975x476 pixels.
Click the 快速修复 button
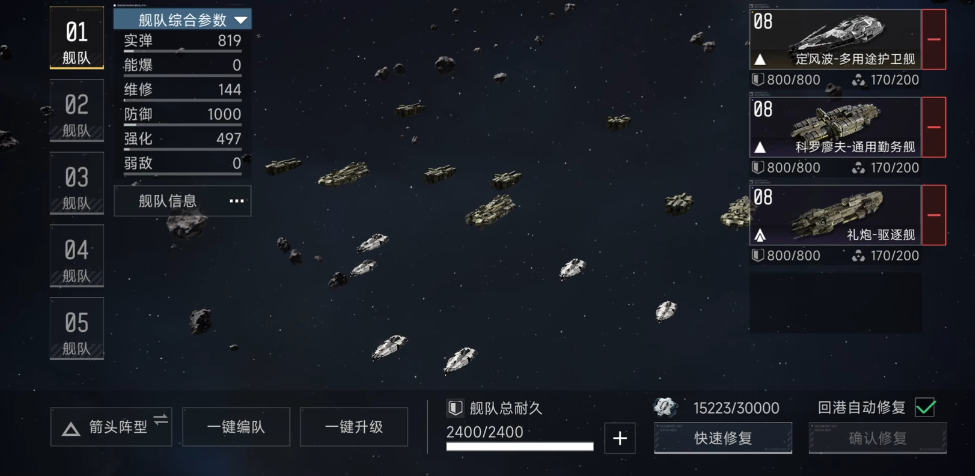(723, 438)
